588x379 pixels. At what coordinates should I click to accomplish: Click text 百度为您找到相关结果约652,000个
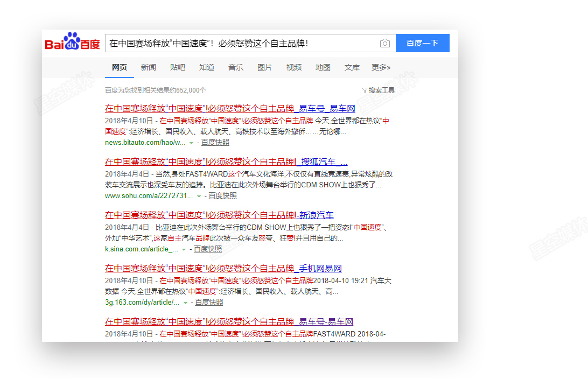[156, 90]
